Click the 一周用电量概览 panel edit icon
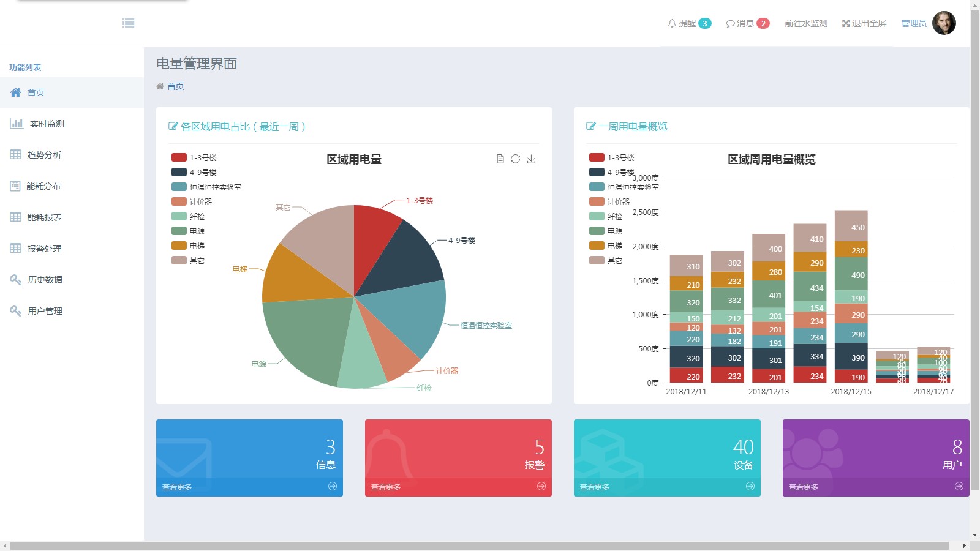This screenshot has width=980, height=551. click(590, 126)
